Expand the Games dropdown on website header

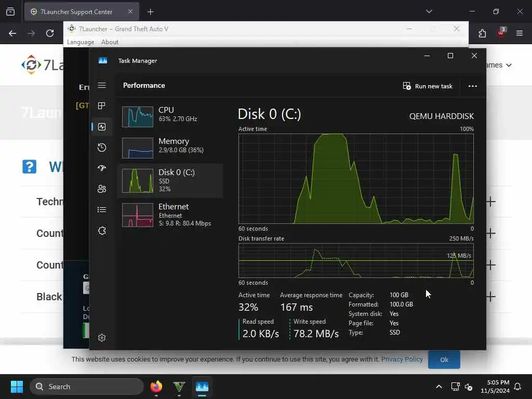498,65
